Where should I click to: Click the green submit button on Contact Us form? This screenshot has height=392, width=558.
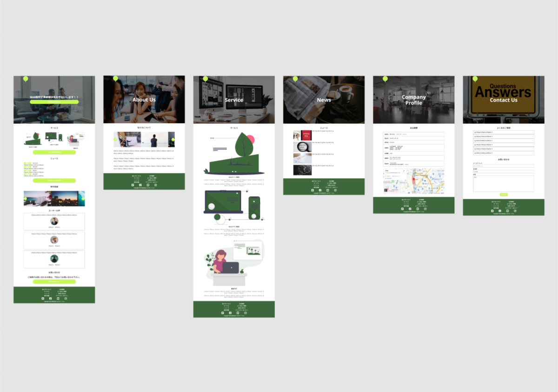tap(504, 195)
